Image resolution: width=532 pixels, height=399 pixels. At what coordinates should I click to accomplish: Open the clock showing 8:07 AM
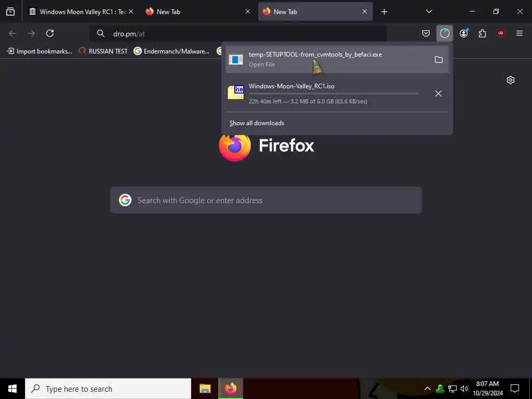coord(487,389)
